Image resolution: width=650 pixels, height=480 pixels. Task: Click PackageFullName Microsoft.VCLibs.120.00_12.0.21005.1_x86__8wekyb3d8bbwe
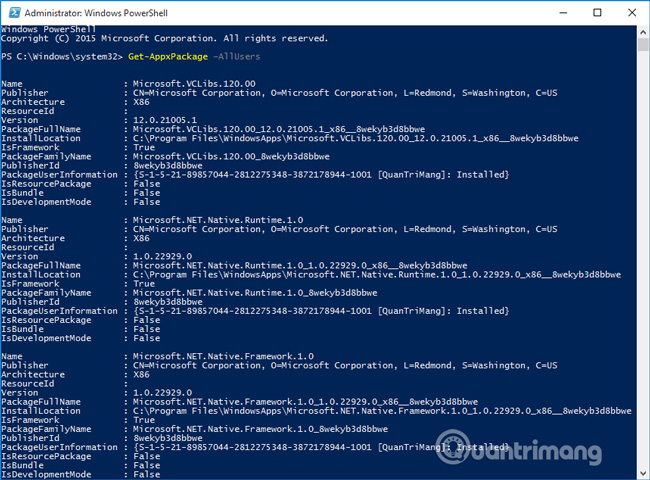[x=279, y=129]
